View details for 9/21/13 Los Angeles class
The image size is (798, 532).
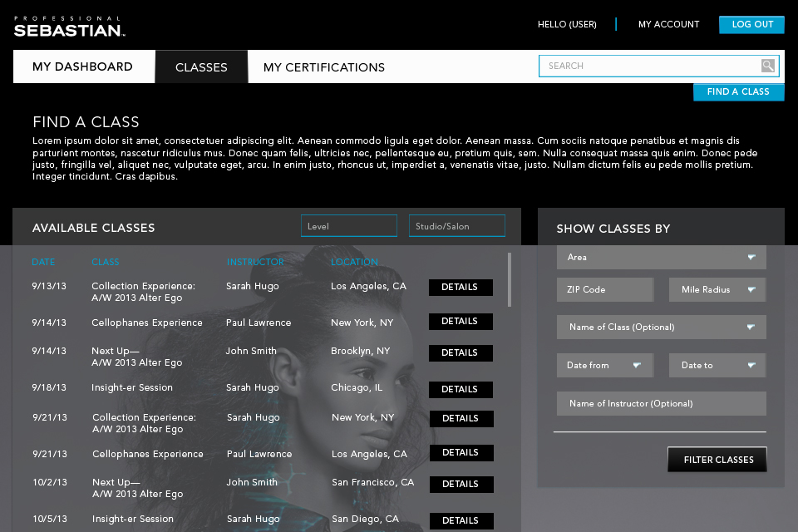[x=461, y=452]
